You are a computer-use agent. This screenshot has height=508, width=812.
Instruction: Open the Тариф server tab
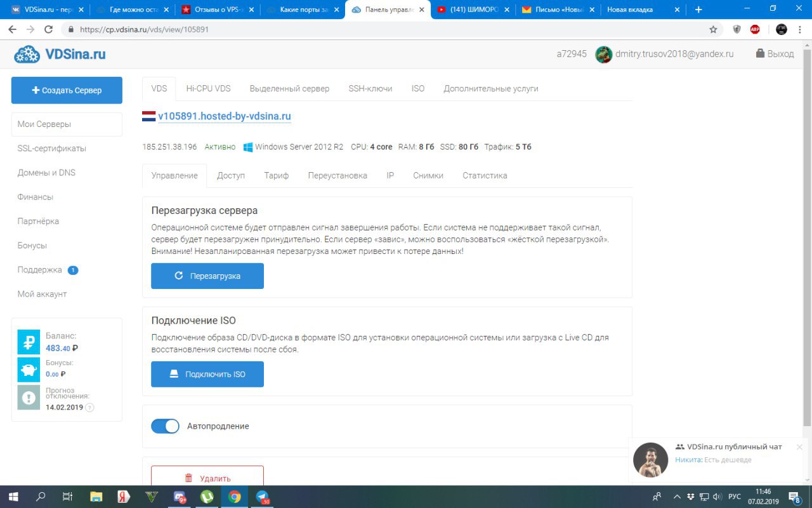[x=277, y=175]
